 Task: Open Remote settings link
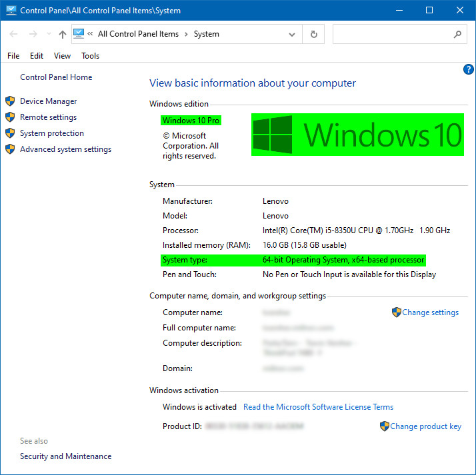click(x=48, y=117)
